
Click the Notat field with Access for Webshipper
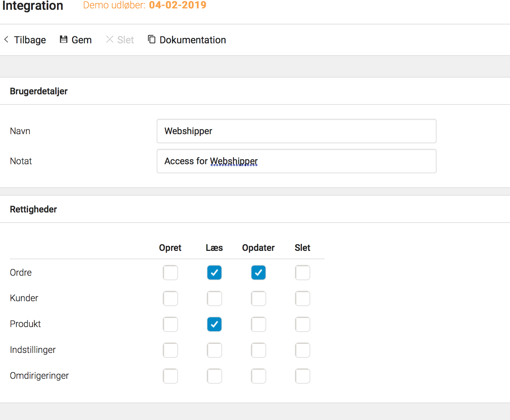point(297,161)
